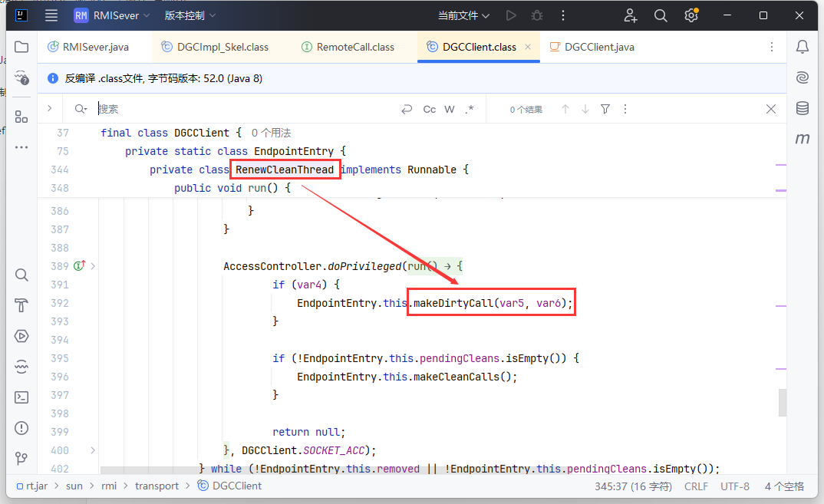Toggle Words (W) search option
The width and height of the screenshot is (824, 504).
[x=450, y=110]
